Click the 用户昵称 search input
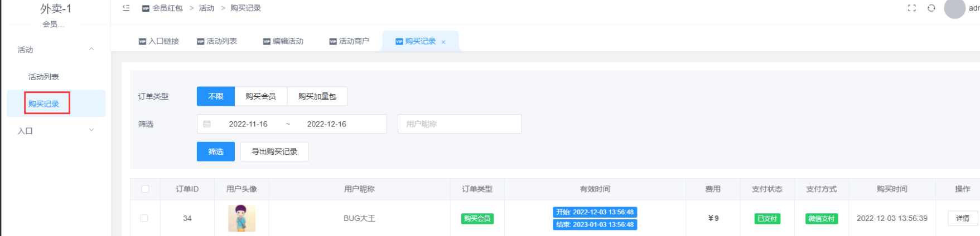This screenshot has width=980, height=236. click(460, 124)
